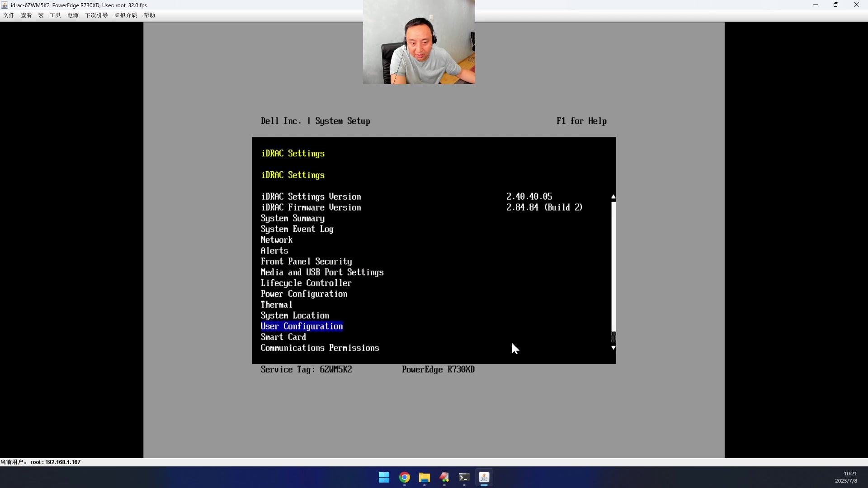Click the Java icon in the title bar
The image size is (868, 488).
tap(5, 5)
